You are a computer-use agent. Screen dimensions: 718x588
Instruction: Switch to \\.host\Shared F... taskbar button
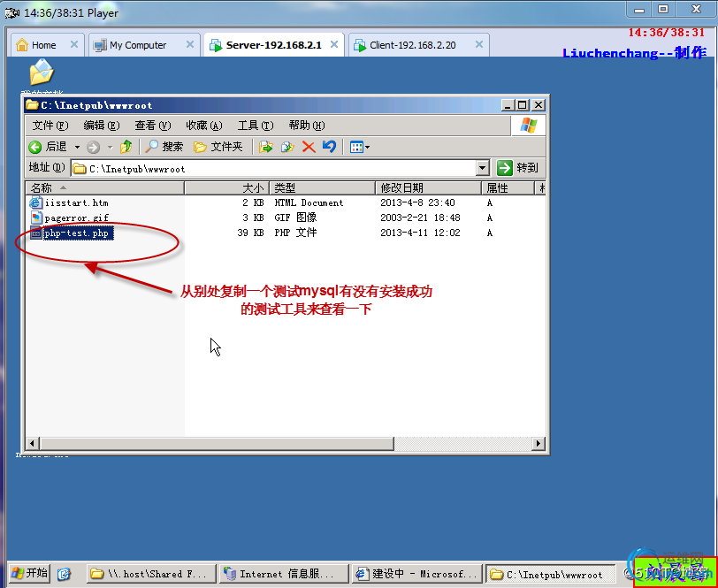coord(151,573)
